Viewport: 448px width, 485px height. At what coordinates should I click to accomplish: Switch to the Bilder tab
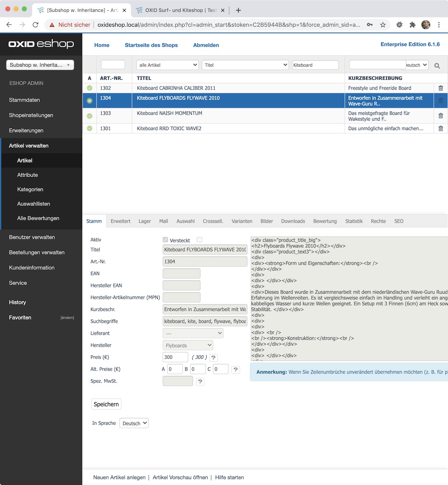(x=266, y=221)
